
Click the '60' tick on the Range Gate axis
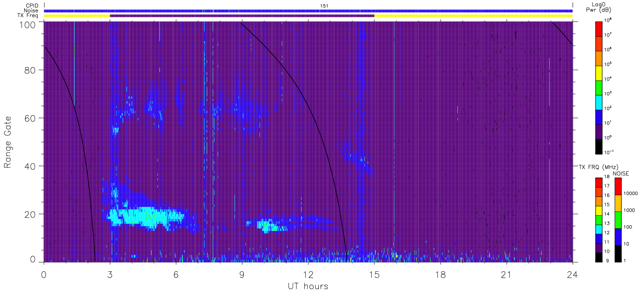30,118
